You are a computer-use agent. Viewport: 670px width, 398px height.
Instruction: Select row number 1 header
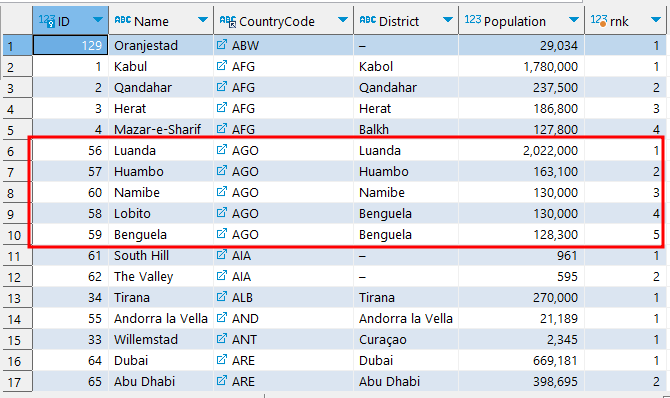[17, 45]
